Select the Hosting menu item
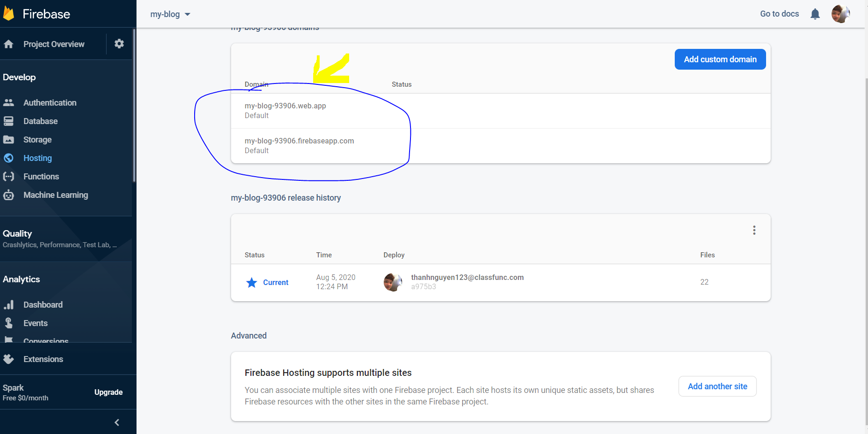Image resolution: width=868 pixels, height=434 pixels. tap(37, 158)
